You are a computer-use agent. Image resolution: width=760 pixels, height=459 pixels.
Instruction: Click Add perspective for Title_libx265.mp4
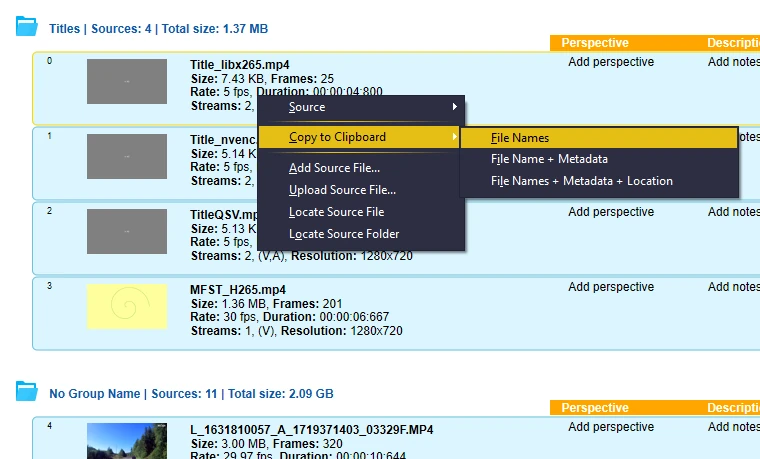tap(611, 62)
